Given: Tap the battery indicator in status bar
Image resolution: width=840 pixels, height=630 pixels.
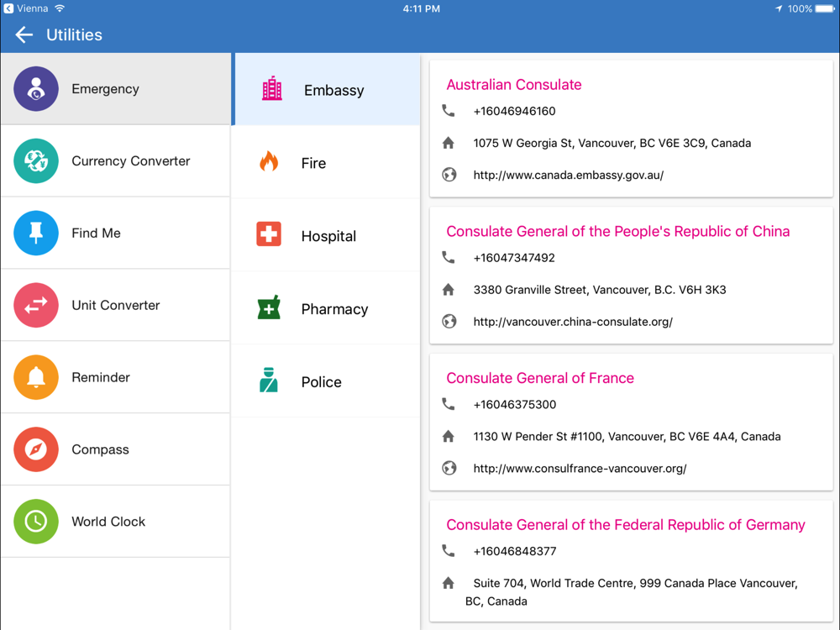Looking at the screenshot, I should click(825, 8).
